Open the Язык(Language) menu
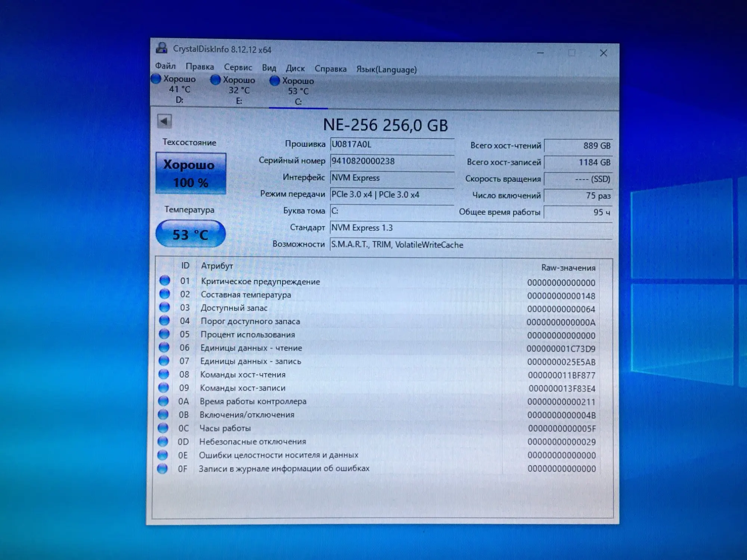 pos(386,69)
